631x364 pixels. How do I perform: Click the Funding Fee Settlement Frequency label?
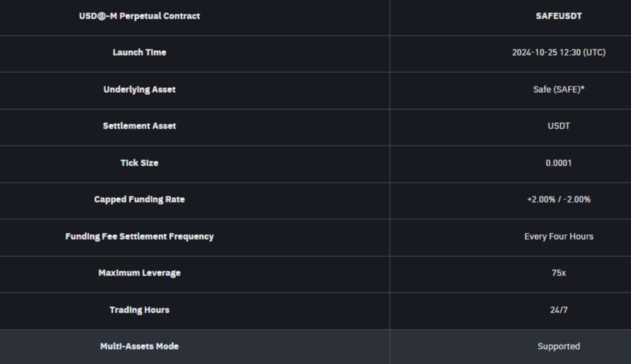tap(140, 236)
